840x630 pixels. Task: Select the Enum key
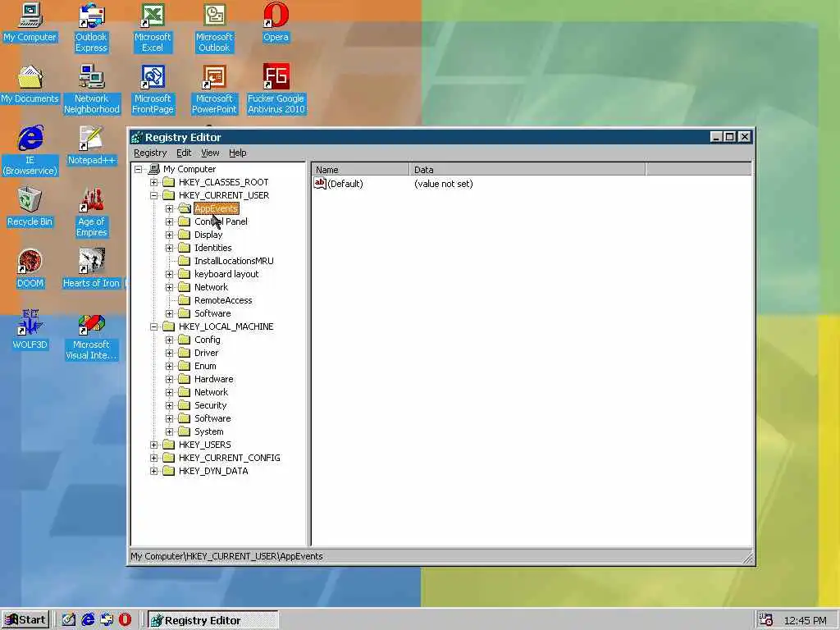205,366
